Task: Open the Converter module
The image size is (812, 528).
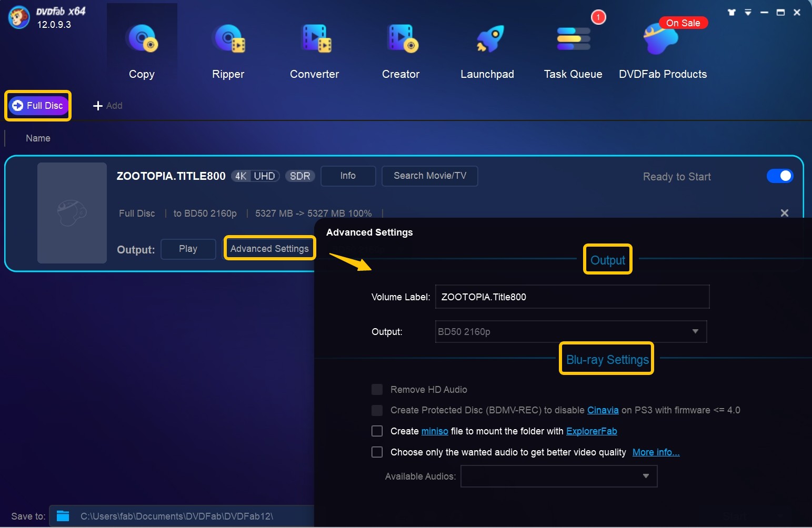Action: point(314,52)
